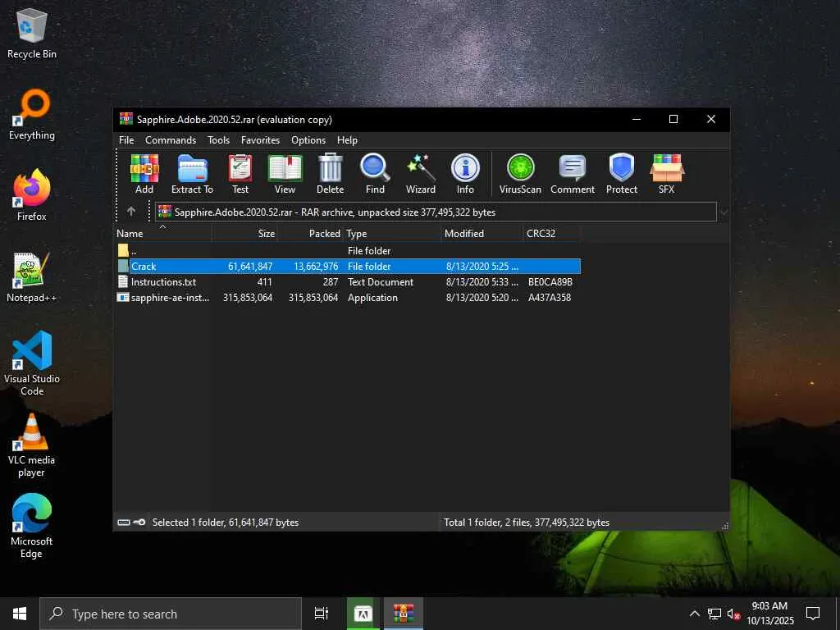
Task: Click the CRC32 value A437A358
Action: [550, 297]
